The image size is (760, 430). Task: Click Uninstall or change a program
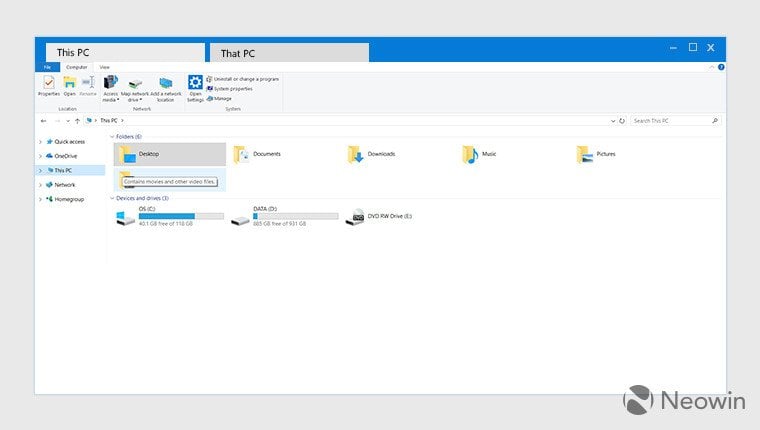tap(242, 79)
